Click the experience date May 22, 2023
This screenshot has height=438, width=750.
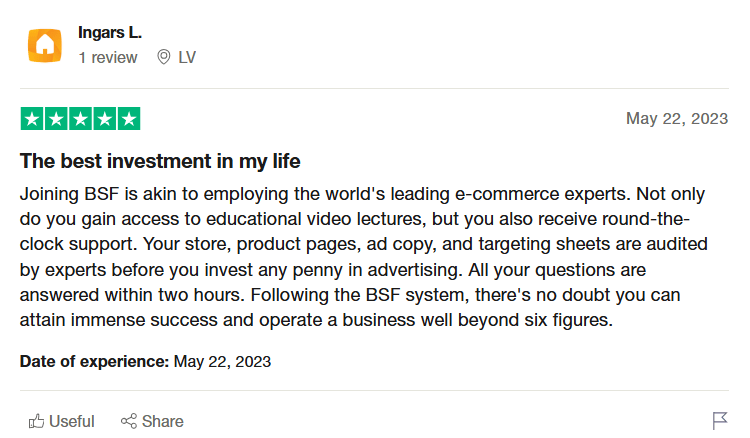tap(222, 361)
